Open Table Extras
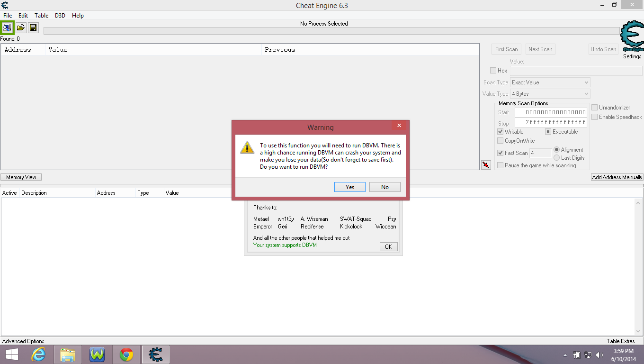This screenshot has width=644, height=364. click(621, 341)
